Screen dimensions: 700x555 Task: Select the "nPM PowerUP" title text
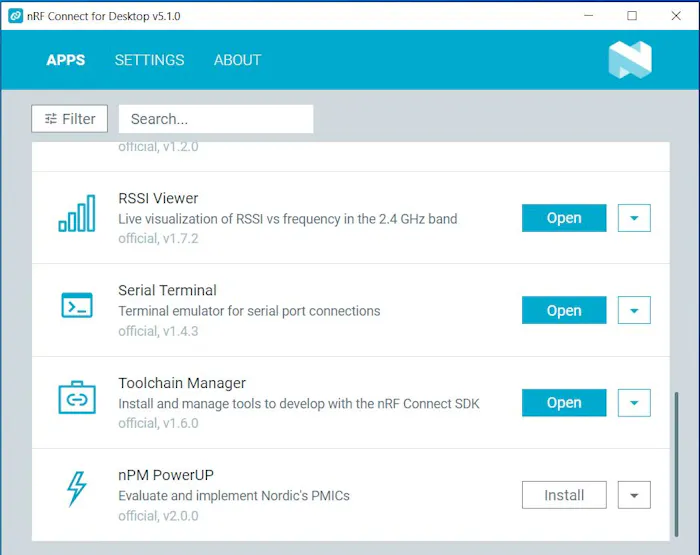(x=166, y=475)
